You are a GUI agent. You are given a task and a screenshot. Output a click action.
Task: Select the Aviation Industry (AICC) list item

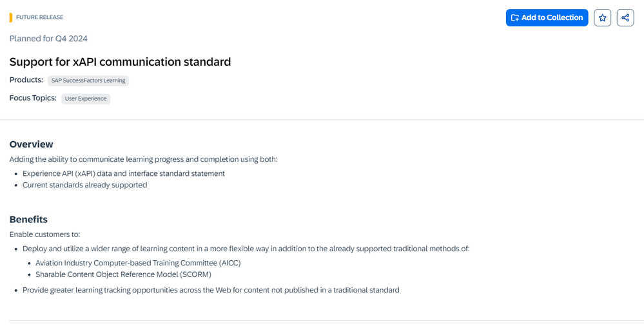pyautogui.click(x=138, y=263)
